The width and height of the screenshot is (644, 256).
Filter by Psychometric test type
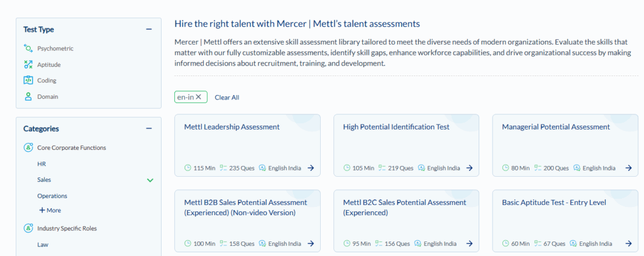55,48
